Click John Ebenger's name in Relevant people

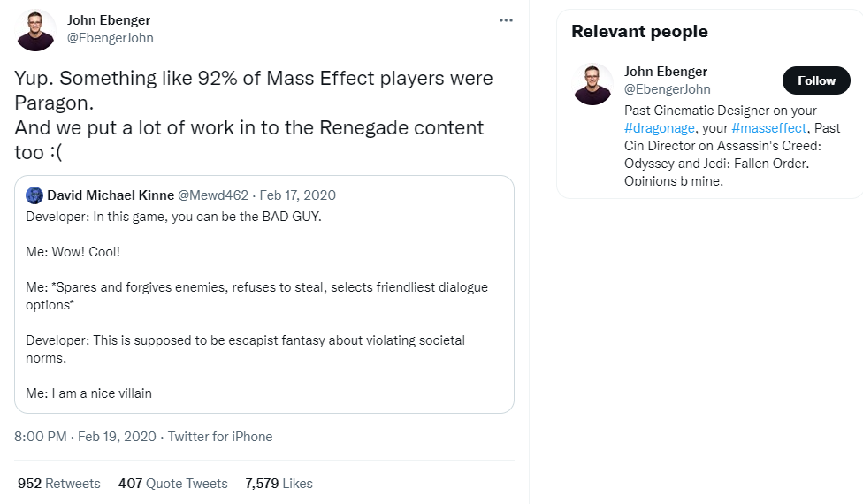(x=666, y=72)
